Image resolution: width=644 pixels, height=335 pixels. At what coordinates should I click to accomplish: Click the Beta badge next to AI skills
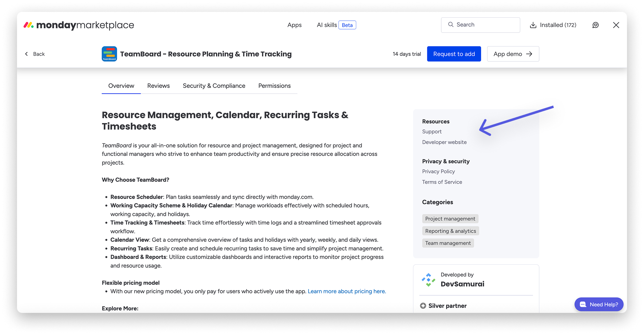[x=347, y=25]
